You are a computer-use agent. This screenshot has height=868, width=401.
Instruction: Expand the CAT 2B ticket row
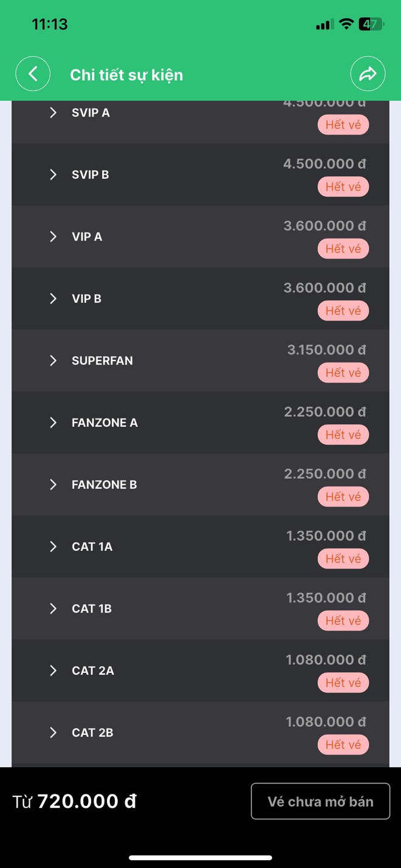tap(53, 732)
